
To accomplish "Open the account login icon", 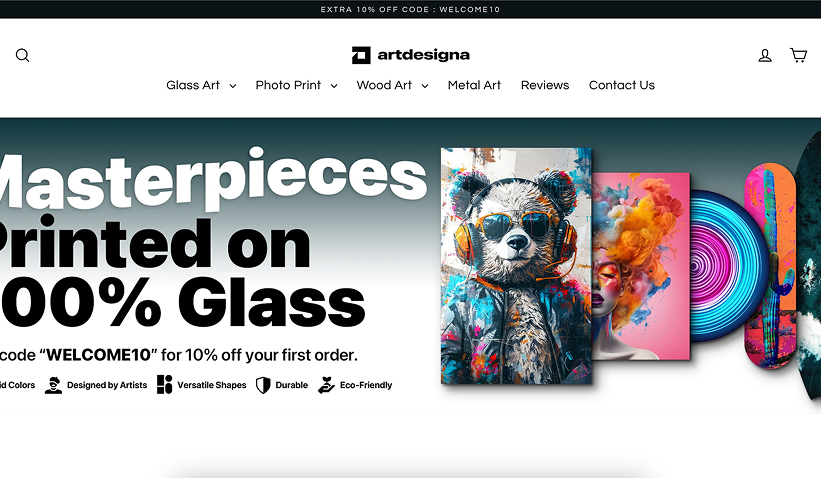I will pos(765,55).
